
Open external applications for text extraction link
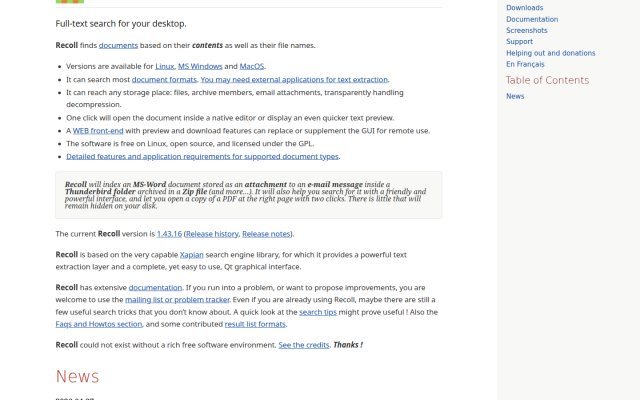click(294, 80)
